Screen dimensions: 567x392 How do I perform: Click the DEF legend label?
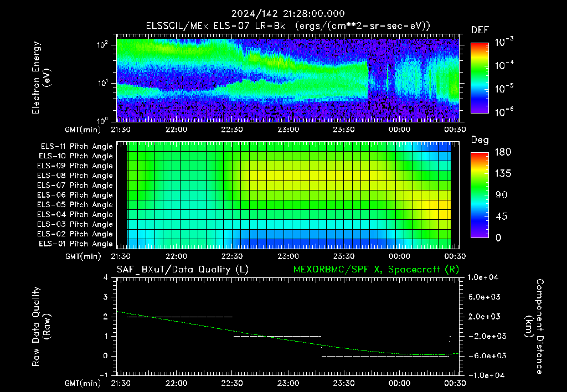point(480,30)
